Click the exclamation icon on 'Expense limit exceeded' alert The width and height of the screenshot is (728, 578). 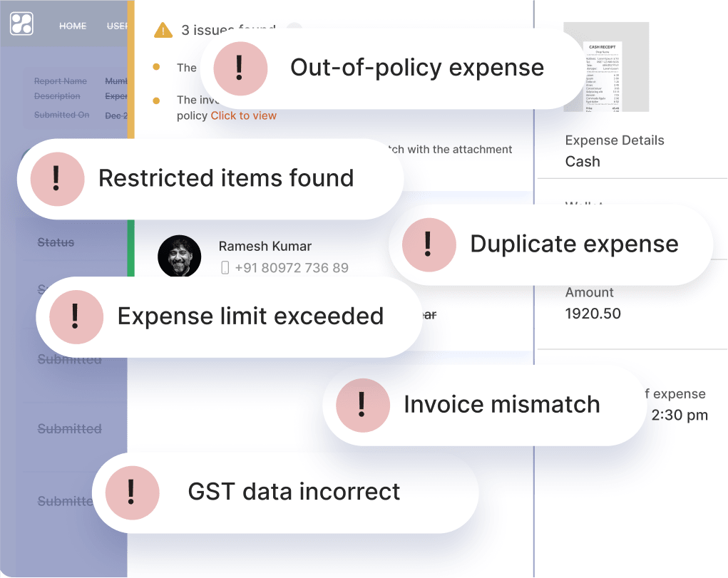(76, 317)
